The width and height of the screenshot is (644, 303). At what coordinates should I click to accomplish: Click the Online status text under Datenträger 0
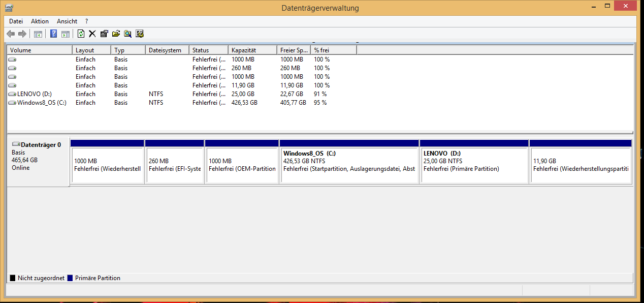tap(21, 168)
